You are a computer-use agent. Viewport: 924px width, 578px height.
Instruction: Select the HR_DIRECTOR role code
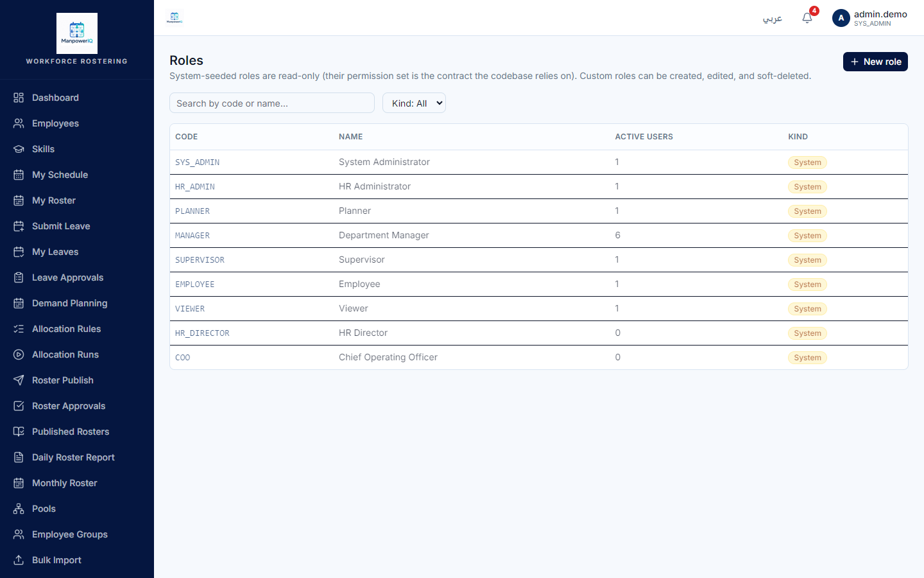tap(202, 333)
